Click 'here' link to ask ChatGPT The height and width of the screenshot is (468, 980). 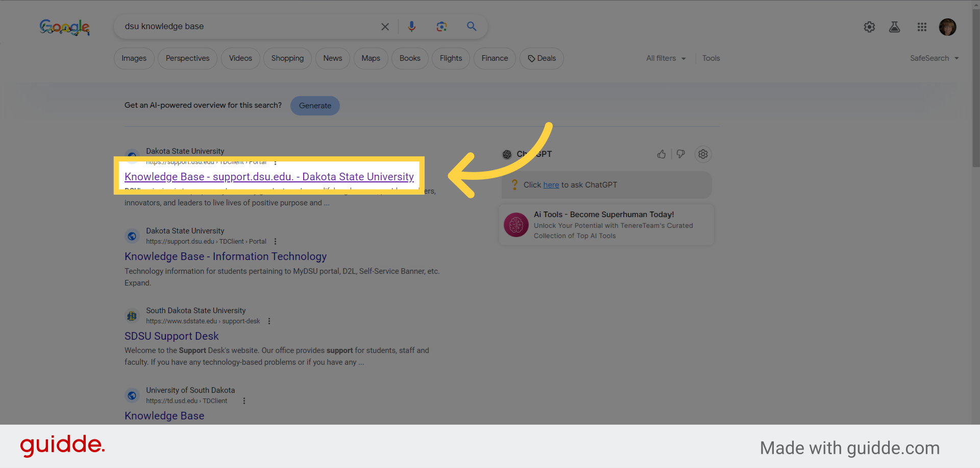[551, 185]
